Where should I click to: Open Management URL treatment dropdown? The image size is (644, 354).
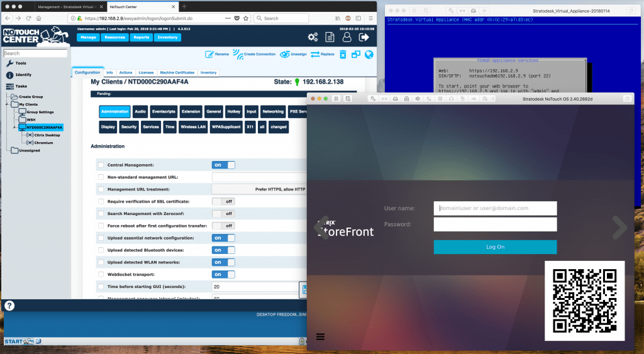pos(259,189)
